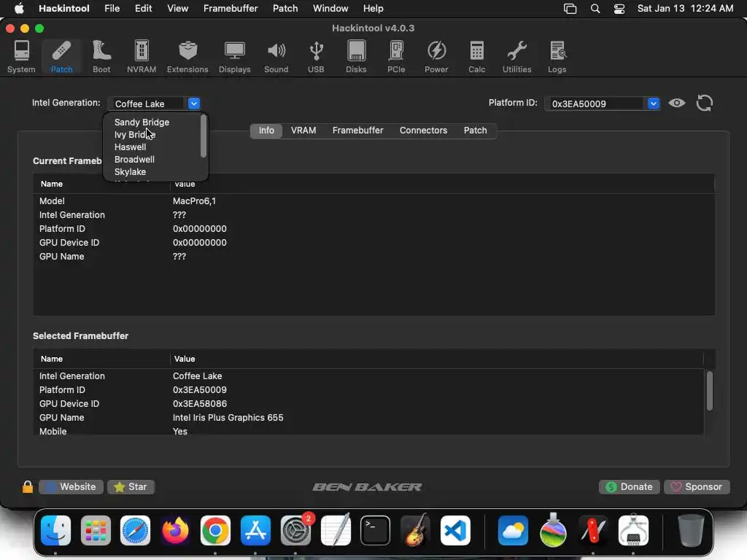Open the File menu
This screenshot has height=560, width=747.
[x=112, y=8]
